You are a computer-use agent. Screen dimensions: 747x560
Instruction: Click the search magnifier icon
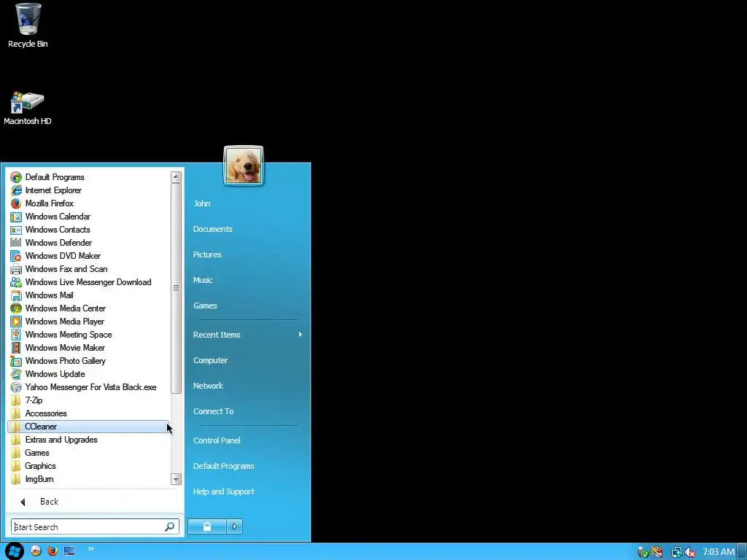pos(169,526)
